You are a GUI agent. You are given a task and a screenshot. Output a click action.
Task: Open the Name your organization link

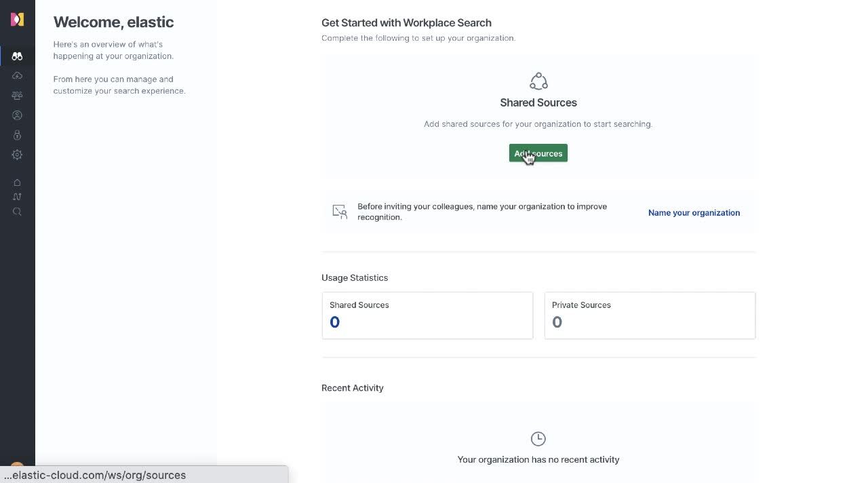(x=694, y=212)
